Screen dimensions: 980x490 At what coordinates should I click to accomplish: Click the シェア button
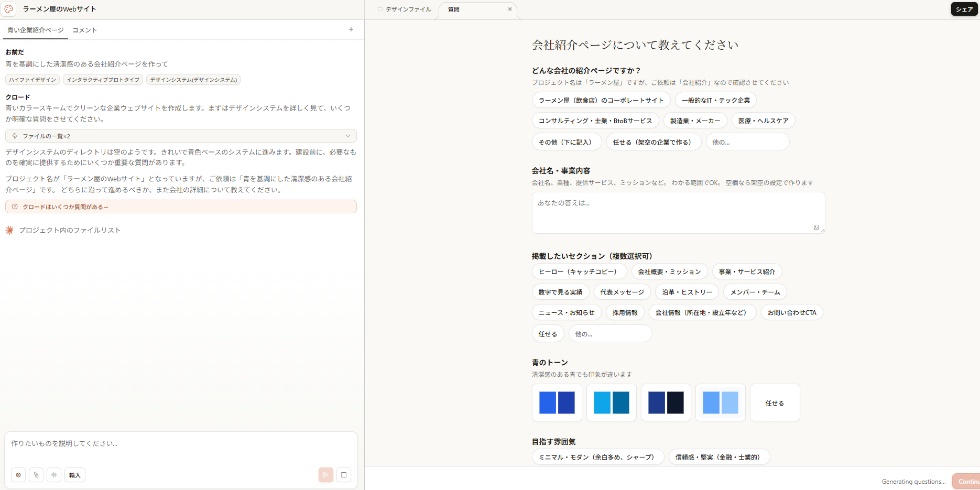964,9
